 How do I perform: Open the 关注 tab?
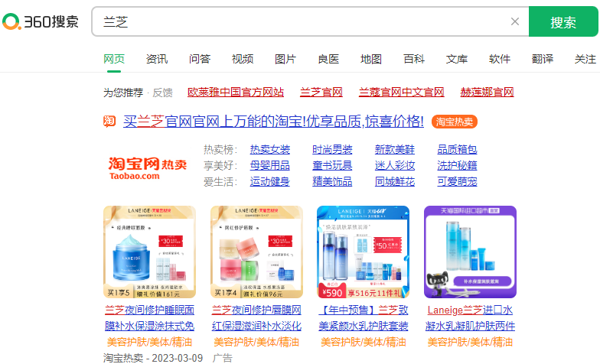[585, 59]
